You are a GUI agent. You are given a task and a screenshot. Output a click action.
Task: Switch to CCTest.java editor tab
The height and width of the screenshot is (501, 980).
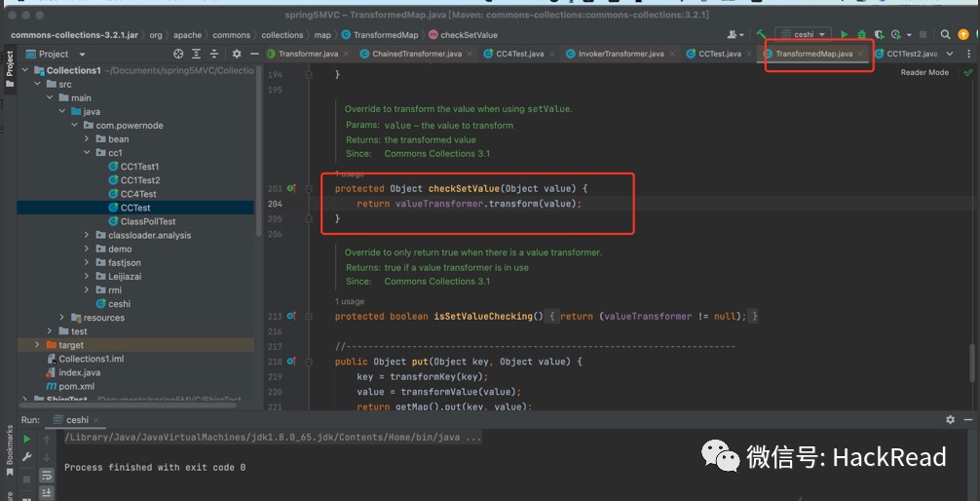[720, 54]
